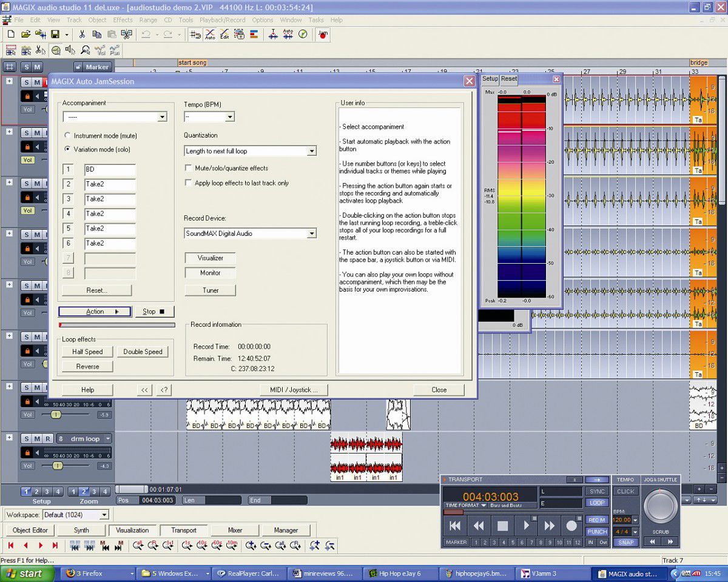
Task: Click the Copy icon in toolbar
Action: click(96, 35)
